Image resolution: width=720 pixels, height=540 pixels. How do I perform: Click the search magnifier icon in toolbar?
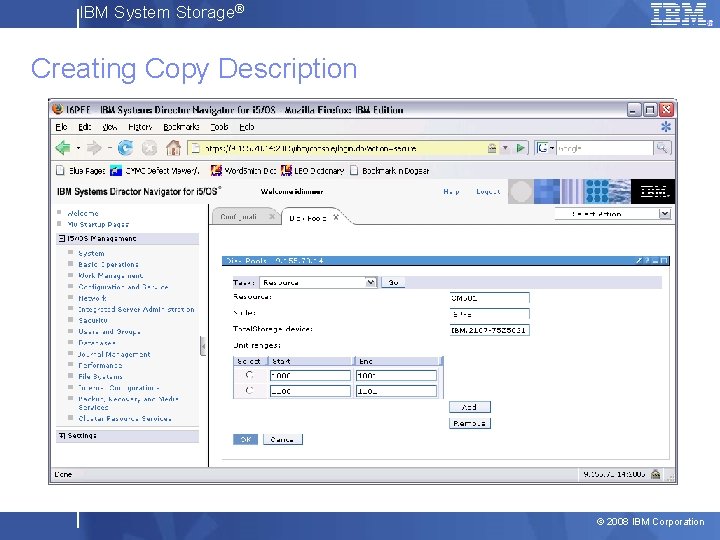pyautogui.click(x=662, y=148)
